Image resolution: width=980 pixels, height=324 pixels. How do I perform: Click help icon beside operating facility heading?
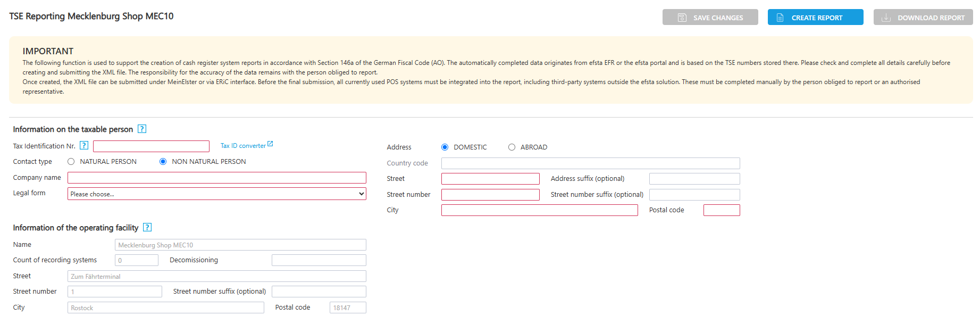pos(147,227)
